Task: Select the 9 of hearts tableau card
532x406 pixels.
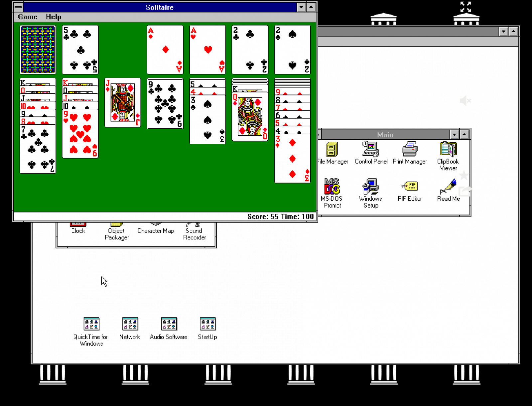Action: [x=80, y=134]
